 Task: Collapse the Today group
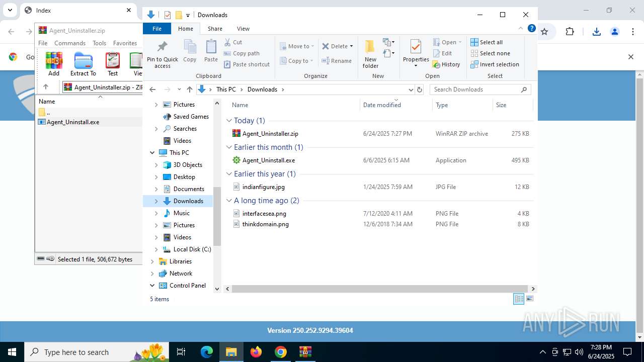point(229,121)
